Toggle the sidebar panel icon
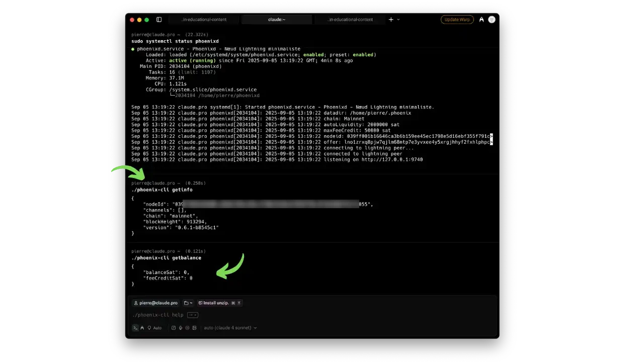The image size is (644, 362). 159,19
